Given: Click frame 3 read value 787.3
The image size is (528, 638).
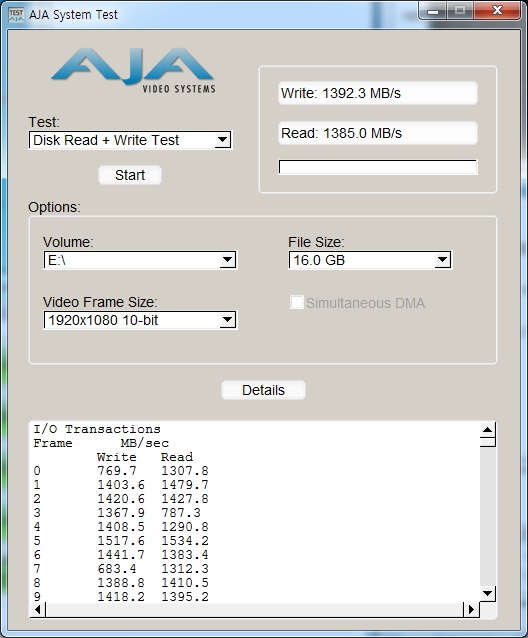Looking at the screenshot, I should [181, 513].
